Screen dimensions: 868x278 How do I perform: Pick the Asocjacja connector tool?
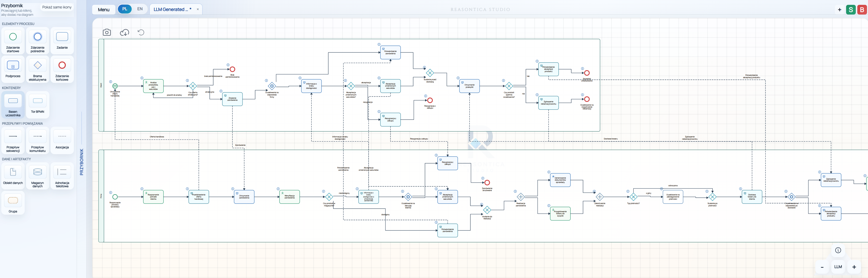point(62,141)
